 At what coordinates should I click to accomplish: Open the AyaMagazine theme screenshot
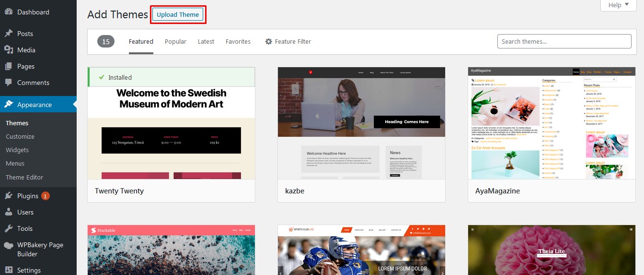(x=552, y=123)
